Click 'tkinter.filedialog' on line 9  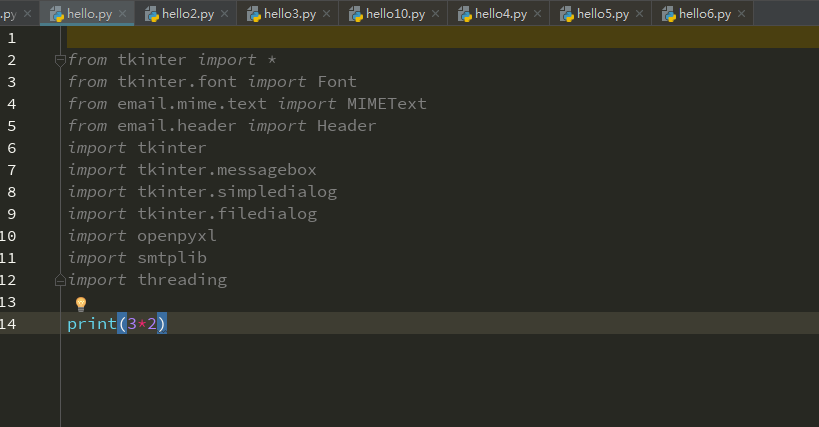pos(227,214)
